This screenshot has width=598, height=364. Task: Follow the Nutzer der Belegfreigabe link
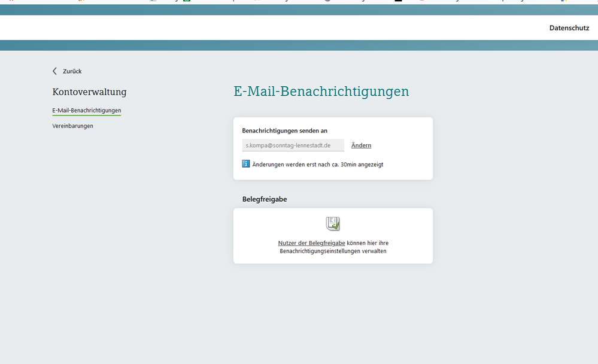[311, 243]
